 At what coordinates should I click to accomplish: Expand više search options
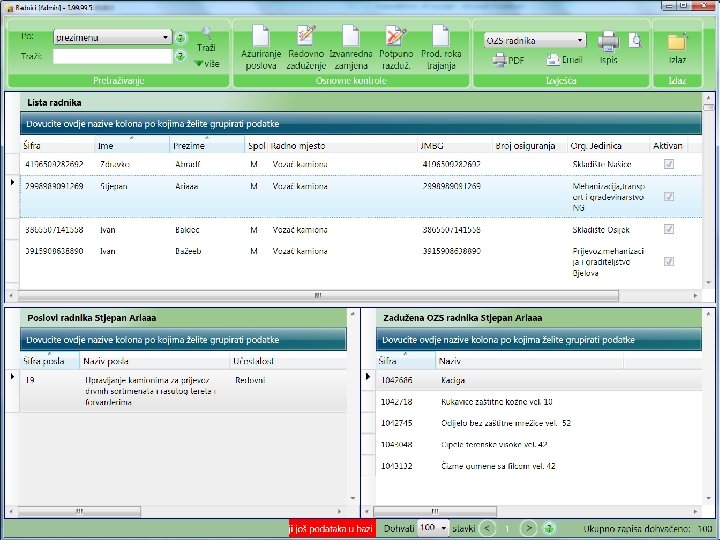[207, 63]
